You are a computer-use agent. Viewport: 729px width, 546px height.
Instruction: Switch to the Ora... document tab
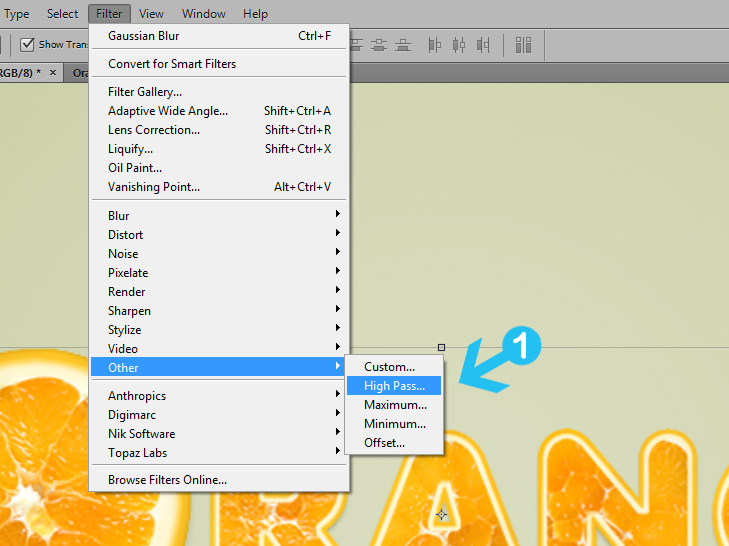[x=80, y=73]
